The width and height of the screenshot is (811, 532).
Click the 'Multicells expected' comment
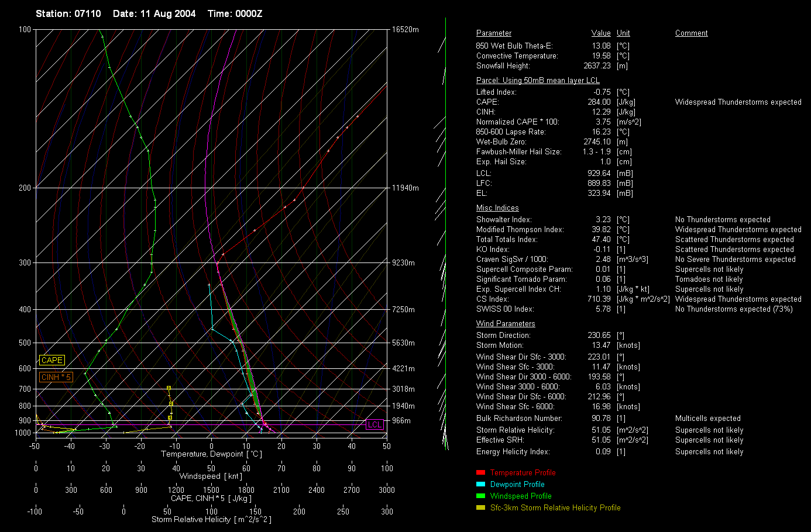(708, 418)
